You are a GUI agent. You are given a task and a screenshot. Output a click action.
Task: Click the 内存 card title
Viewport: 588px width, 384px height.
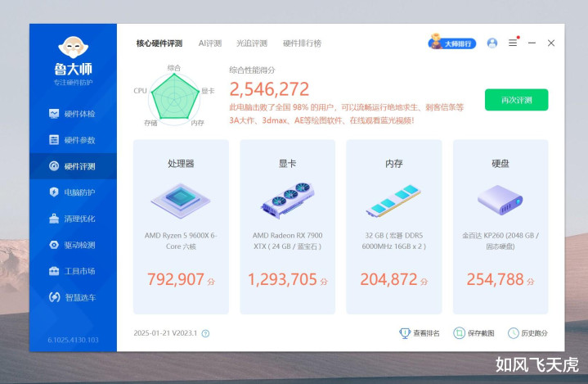(393, 164)
